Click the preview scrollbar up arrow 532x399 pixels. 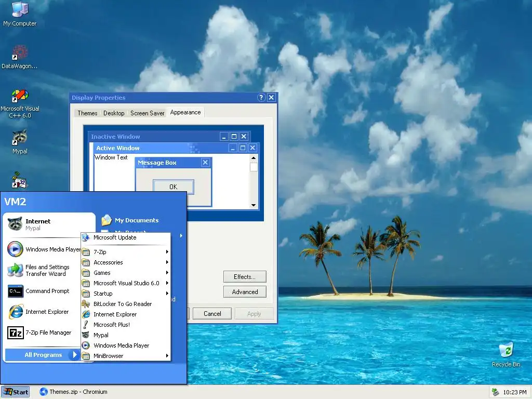point(254,158)
